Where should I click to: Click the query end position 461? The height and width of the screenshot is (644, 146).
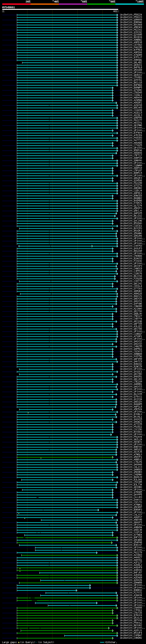(115, 11)
